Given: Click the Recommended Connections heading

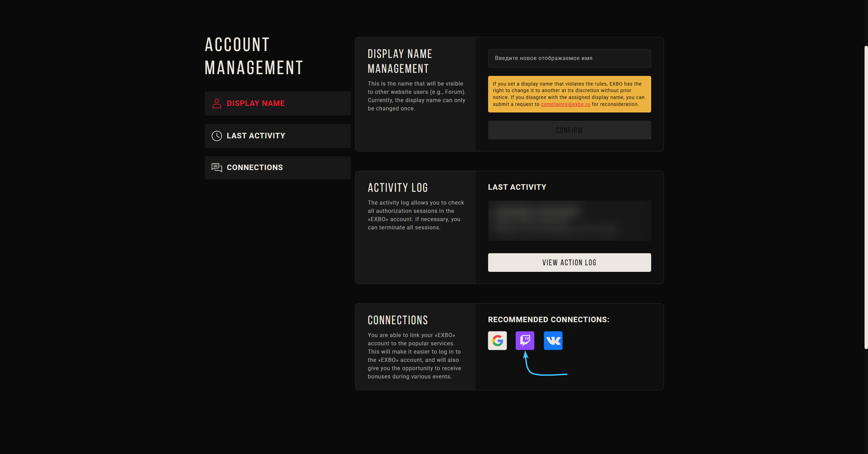Looking at the screenshot, I should (x=548, y=320).
